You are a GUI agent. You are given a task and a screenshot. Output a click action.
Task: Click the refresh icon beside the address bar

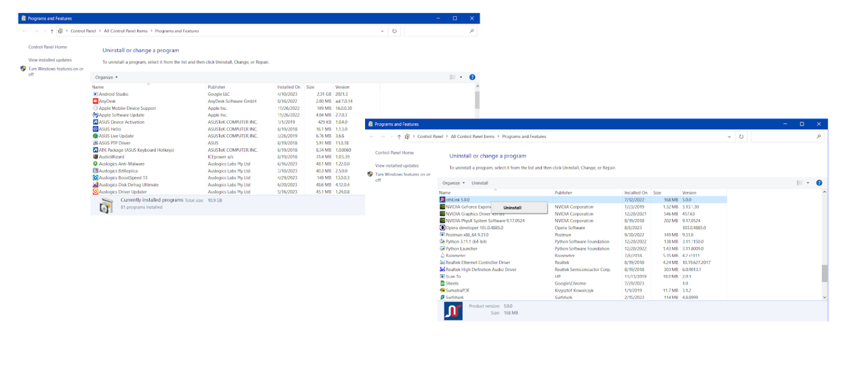coord(741,136)
